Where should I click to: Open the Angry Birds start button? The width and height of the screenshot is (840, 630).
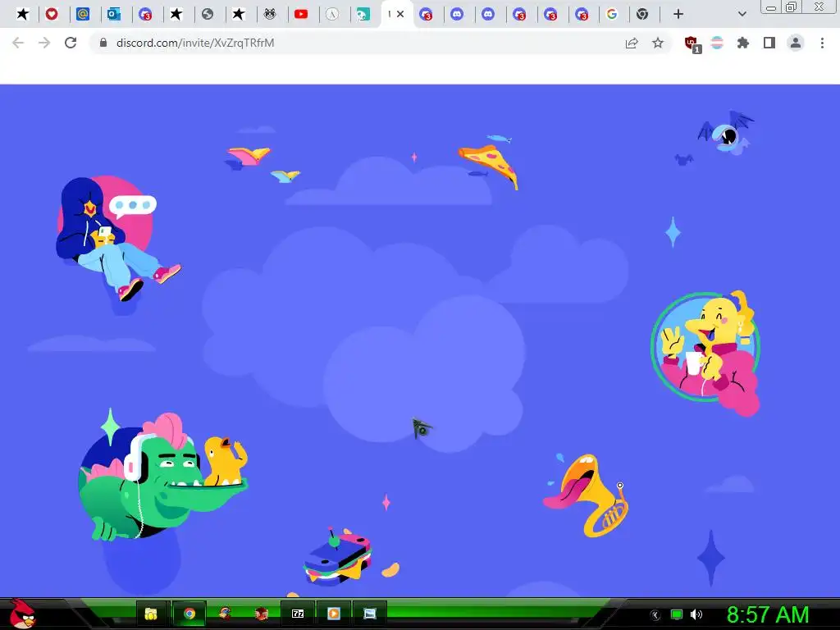pyautogui.click(x=21, y=614)
